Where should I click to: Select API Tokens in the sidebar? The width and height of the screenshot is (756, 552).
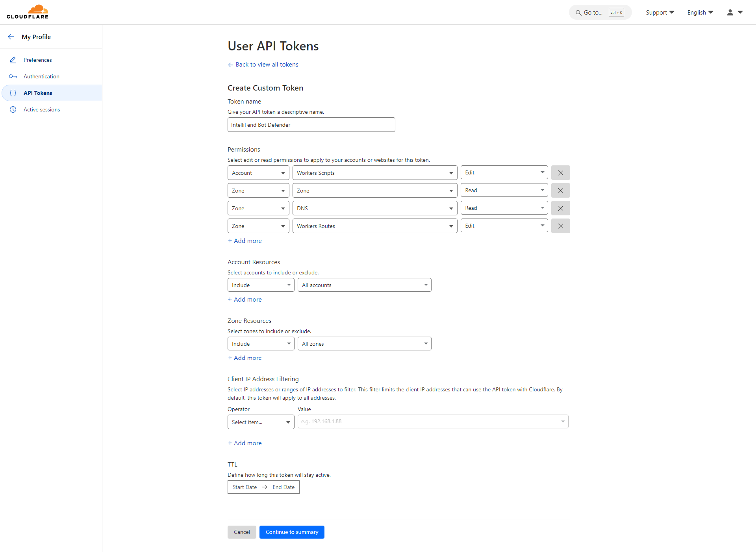click(51, 93)
